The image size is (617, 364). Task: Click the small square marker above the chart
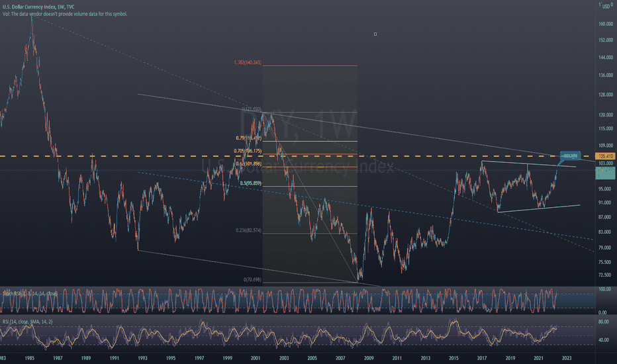[x=375, y=34]
